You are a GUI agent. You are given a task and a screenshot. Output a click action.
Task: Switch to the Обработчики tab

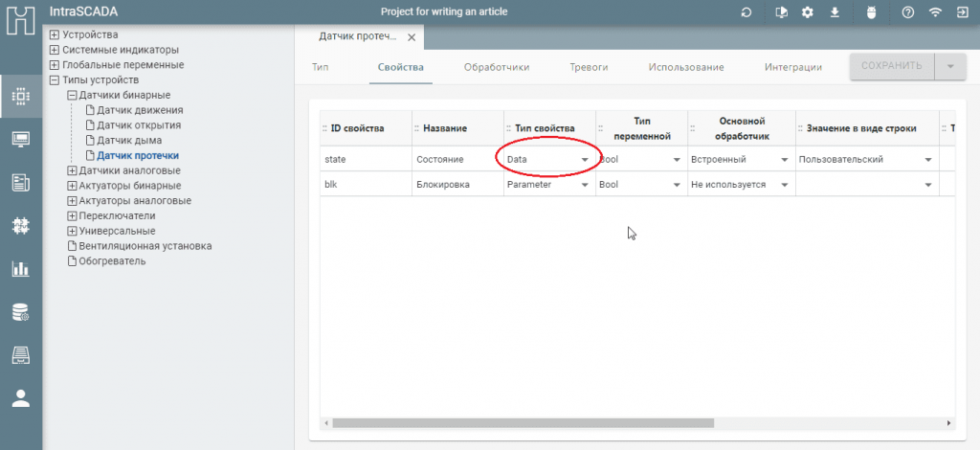coord(496,67)
